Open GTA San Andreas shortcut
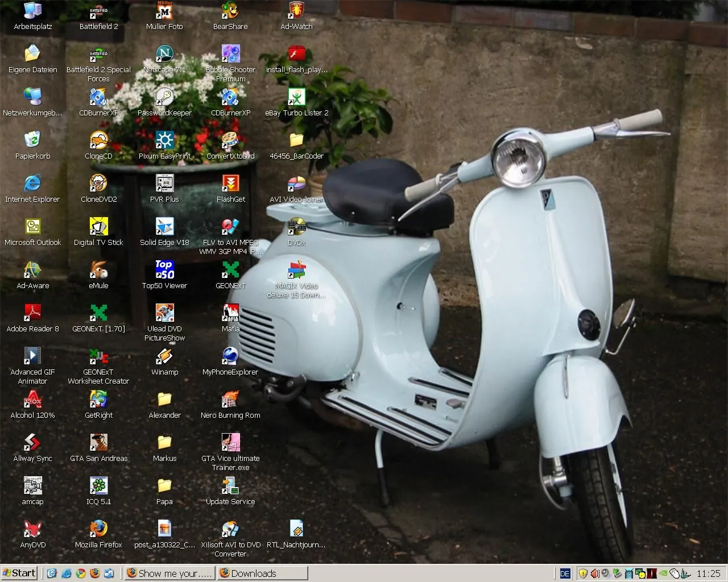Screen dimensions: 728x582 98,443
